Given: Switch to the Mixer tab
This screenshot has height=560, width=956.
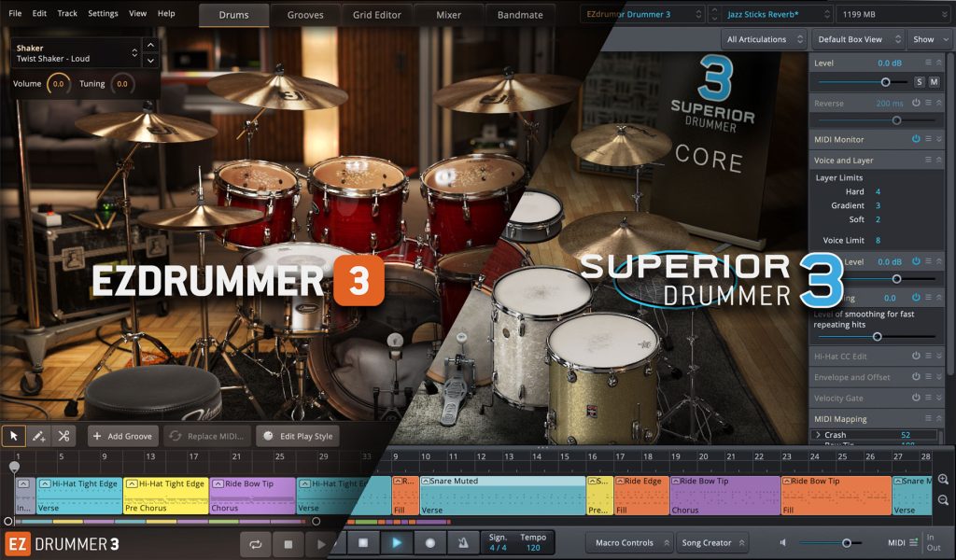Looking at the screenshot, I should [448, 15].
